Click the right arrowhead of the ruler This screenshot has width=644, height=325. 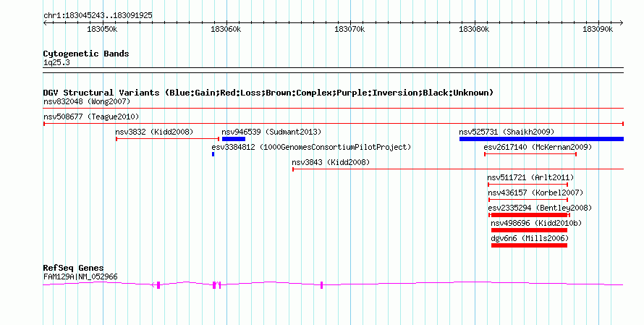pyautogui.click(x=622, y=23)
